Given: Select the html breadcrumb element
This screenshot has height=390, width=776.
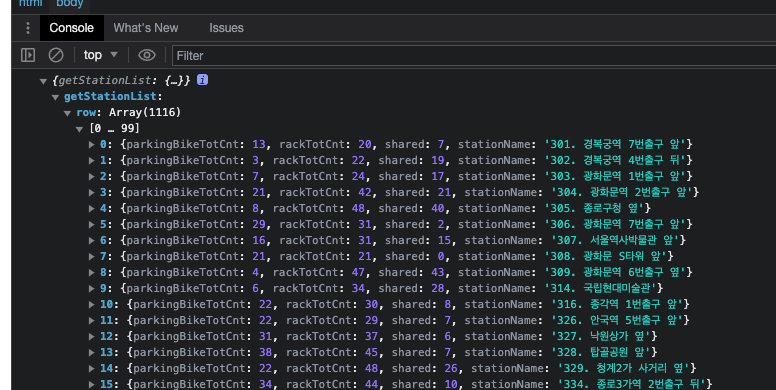Looking at the screenshot, I should (x=31, y=4).
